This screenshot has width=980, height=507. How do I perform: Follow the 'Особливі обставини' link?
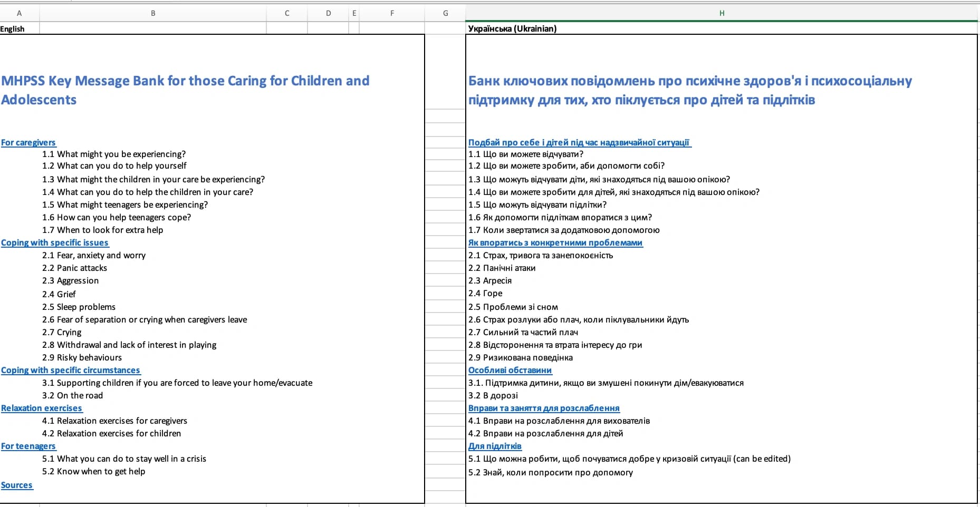point(510,370)
